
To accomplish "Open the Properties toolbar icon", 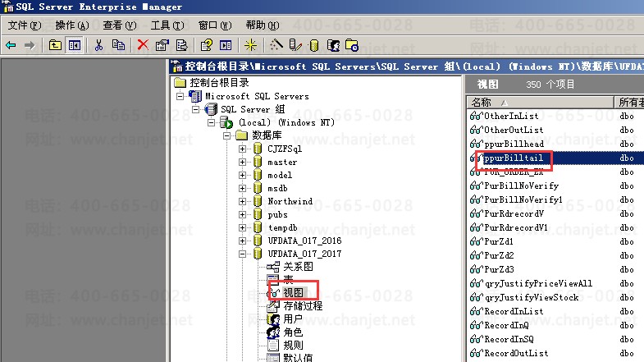I will [x=162, y=45].
